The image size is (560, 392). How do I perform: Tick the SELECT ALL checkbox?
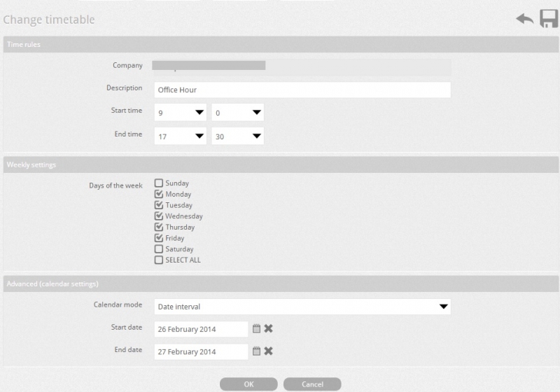[x=159, y=260]
